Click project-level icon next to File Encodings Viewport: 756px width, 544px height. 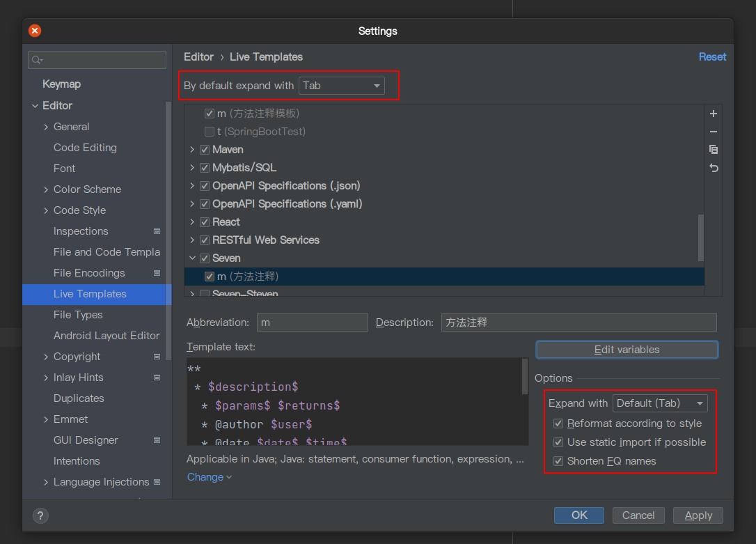click(157, 273)
